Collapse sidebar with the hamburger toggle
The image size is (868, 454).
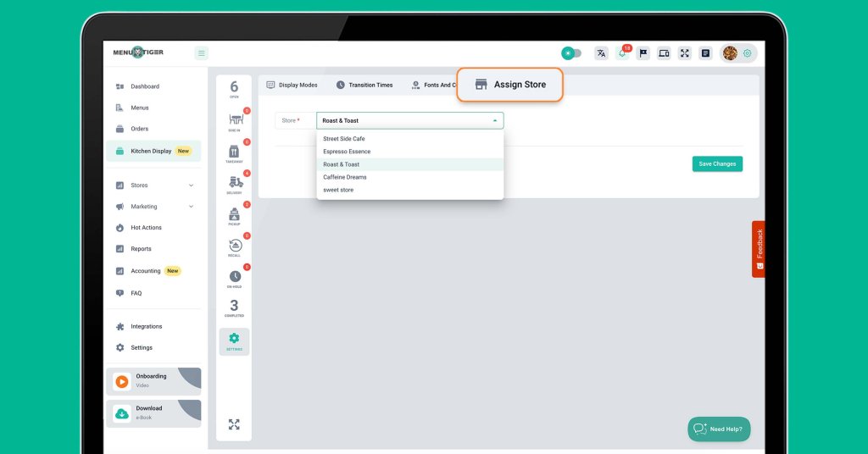tap(202, 53)
